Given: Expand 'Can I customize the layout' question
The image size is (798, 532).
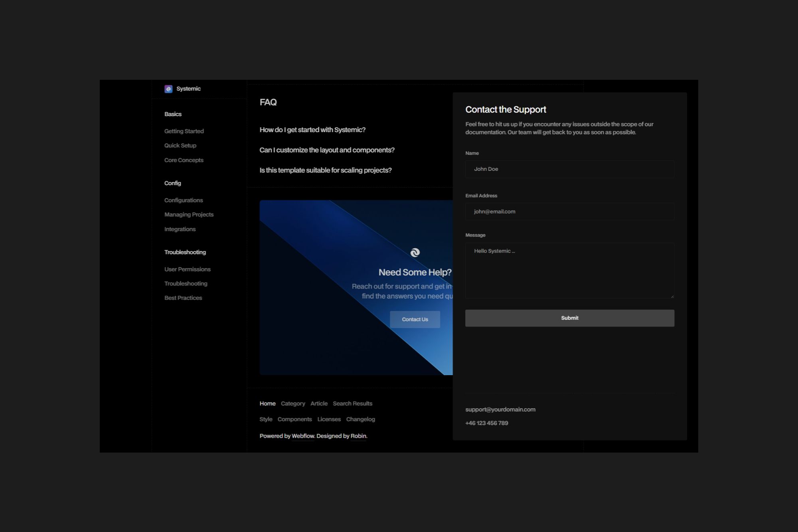Looking at the screenshot, I should [x=327, y=150].
